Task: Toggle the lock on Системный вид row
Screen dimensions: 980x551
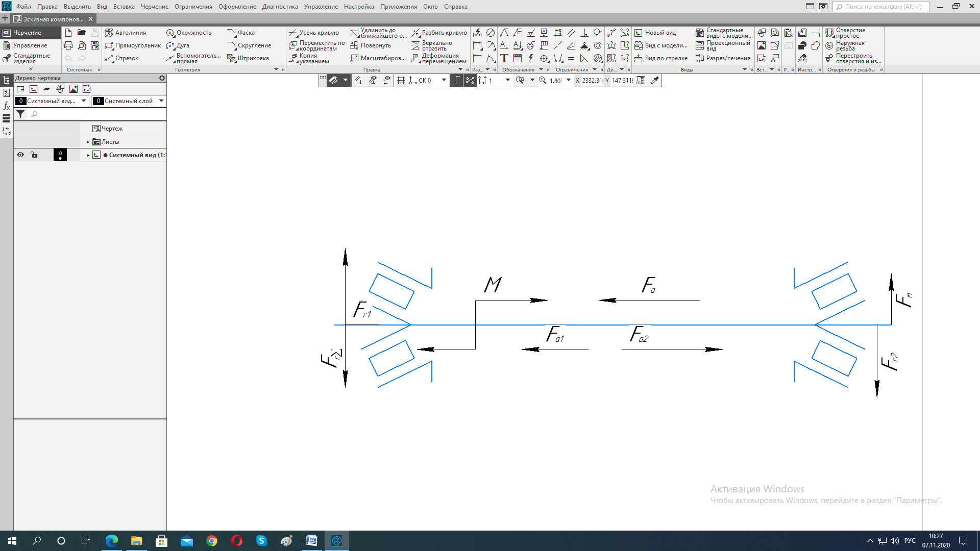Action: coord(34,155)
